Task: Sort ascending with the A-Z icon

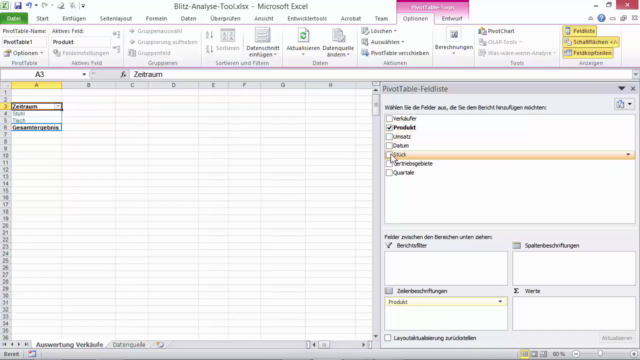Action: pyautogui.click(x=209, y=35)
